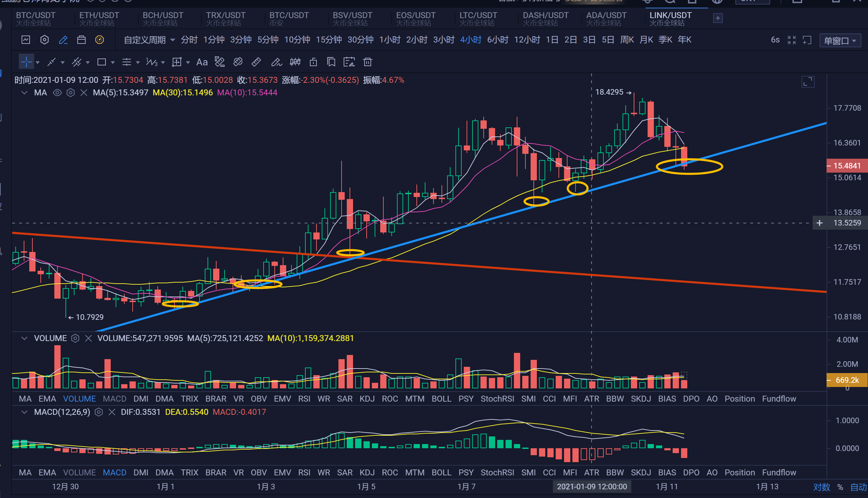Collapse the MACD panel chevron
The width and height of the screenshot is (868, 498).
pos(24,412)
